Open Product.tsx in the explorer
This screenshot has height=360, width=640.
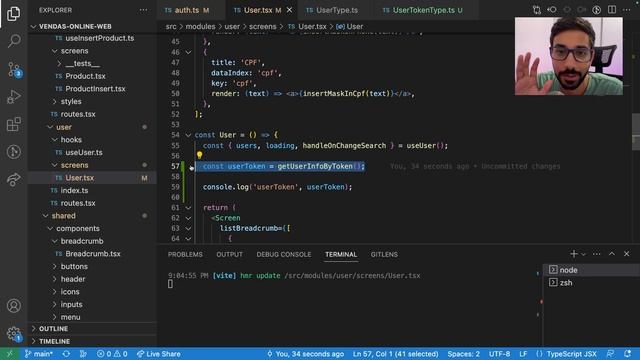pos(85,76)
